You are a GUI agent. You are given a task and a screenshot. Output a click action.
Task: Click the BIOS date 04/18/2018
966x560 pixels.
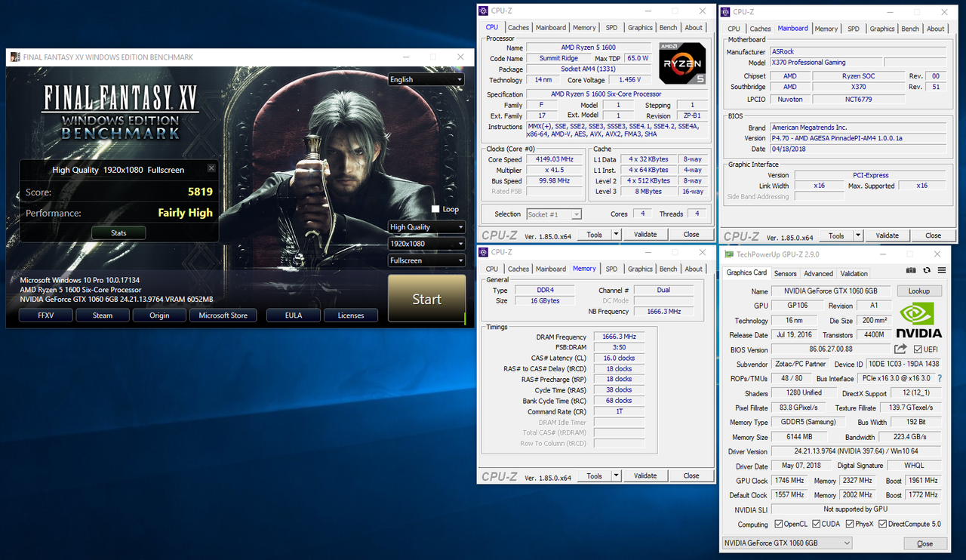point(857,149)
